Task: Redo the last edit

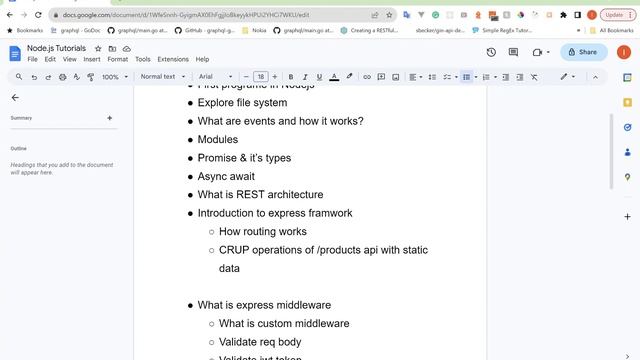Action: [48, 77]
